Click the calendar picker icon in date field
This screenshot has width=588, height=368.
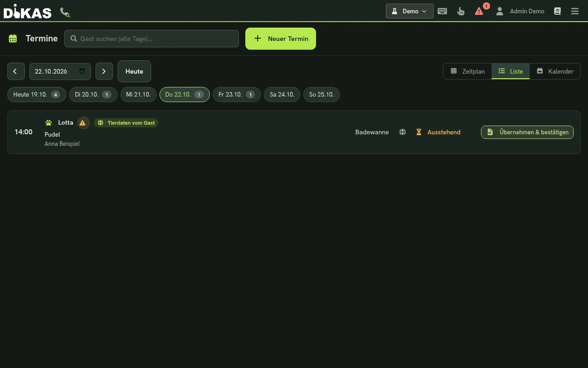[82, 71]
